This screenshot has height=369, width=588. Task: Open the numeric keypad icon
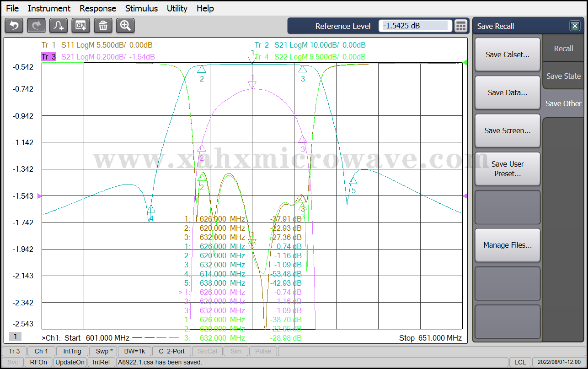(461, 26)
